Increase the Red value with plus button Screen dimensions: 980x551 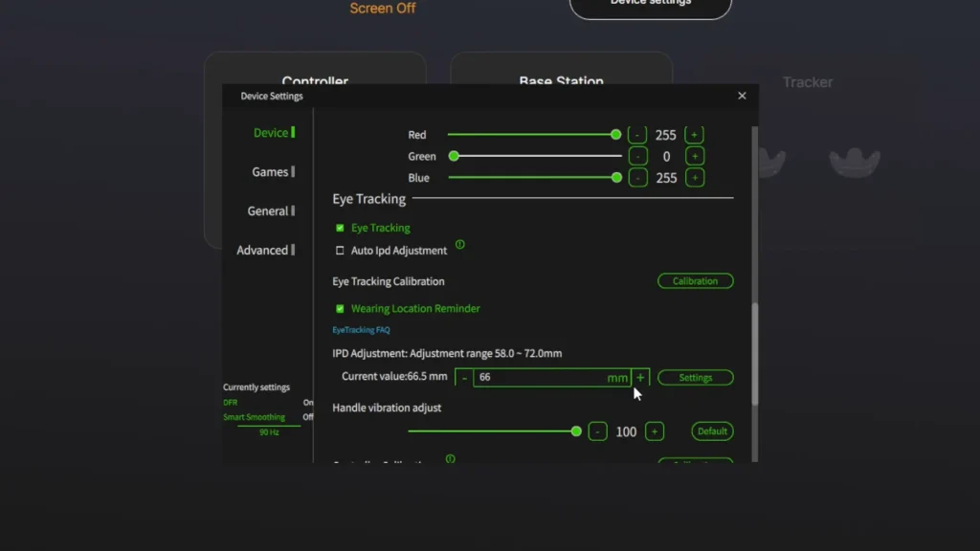694,135
